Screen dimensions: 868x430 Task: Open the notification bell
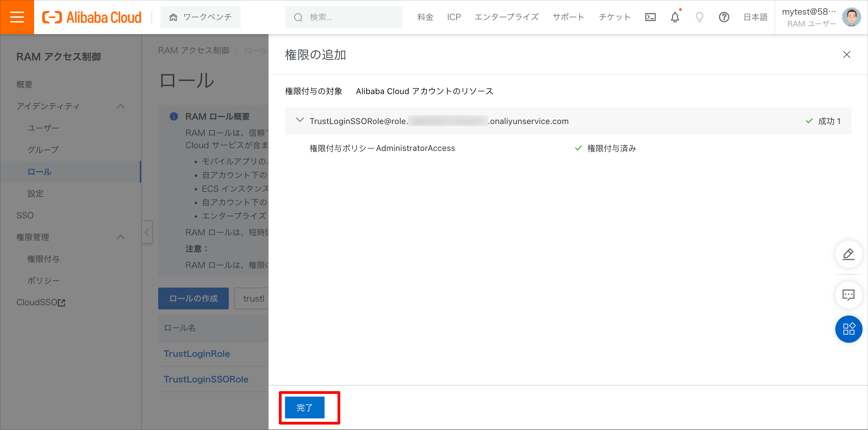point(675,17)
